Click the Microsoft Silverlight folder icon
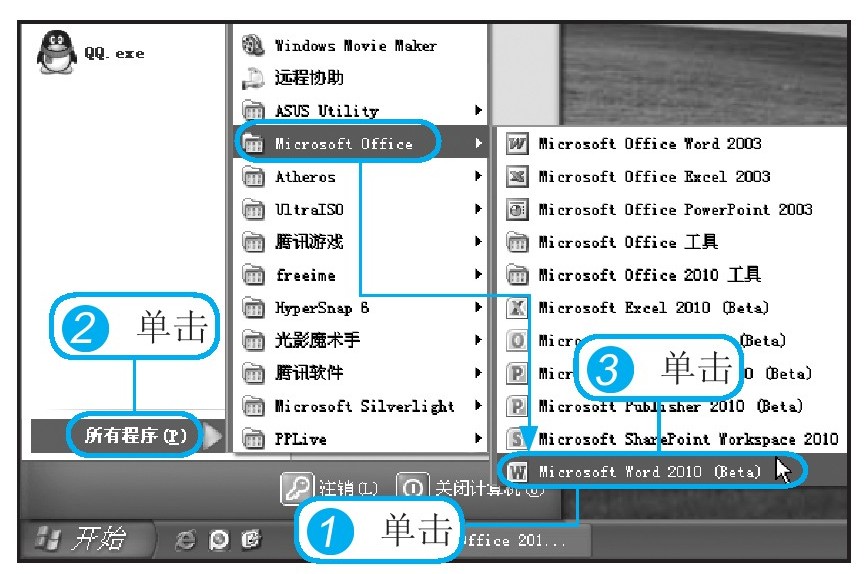864x574 pixels. point(253,406)
